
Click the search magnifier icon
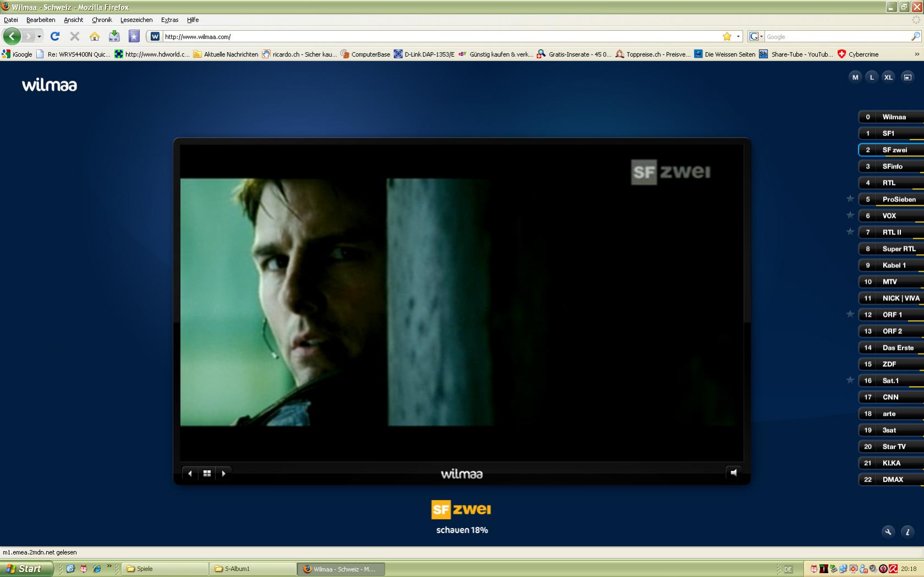(916, 36)
